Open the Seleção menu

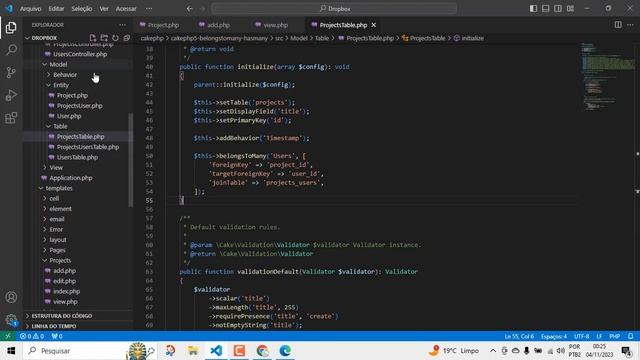82,9
